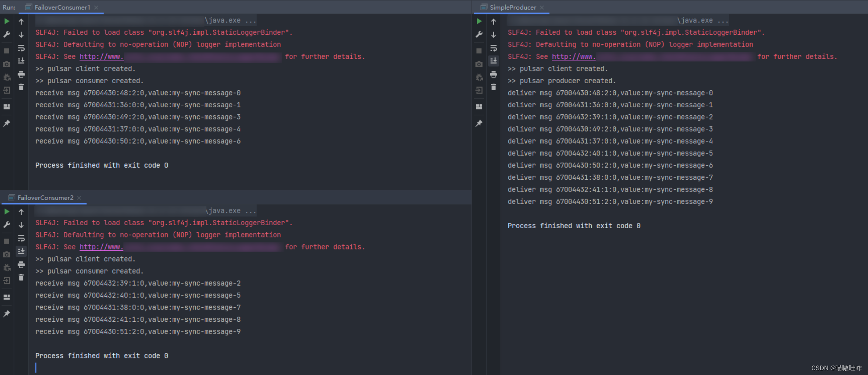
Task: Expand folded java.exe command line in FailoverConsumer2
Action: tap(146, 211)
